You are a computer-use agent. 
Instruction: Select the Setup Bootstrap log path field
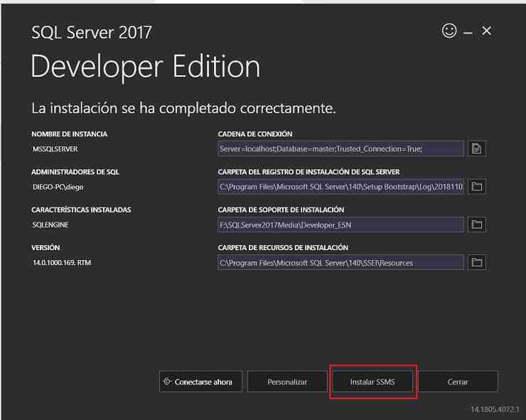coord(340,186)
